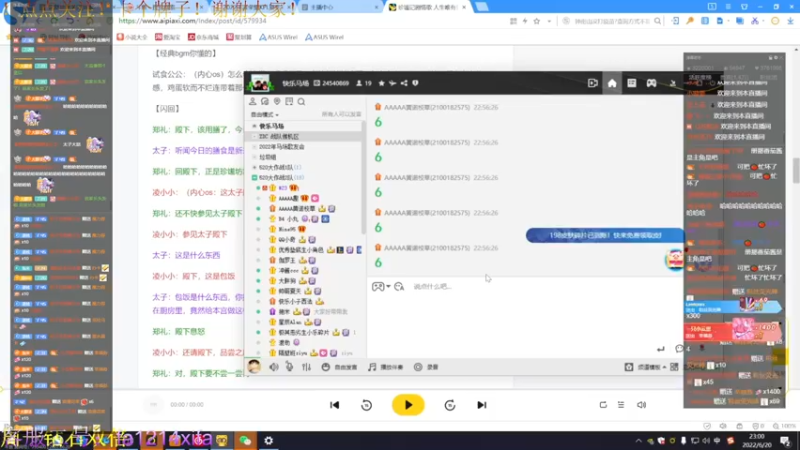Skip to the previous track
Image resolution: width=800 pixels, height=450 pixels.
click(x=335, y=405)
